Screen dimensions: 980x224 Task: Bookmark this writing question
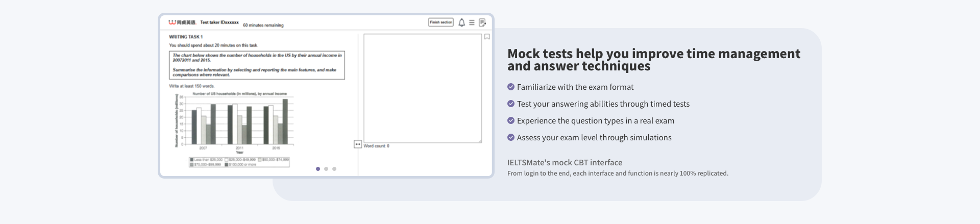click(x=487, y=37)
